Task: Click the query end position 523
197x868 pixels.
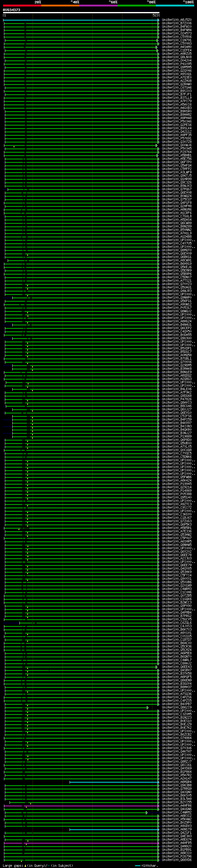Action: pyautogui.click(x=155, y=15)
